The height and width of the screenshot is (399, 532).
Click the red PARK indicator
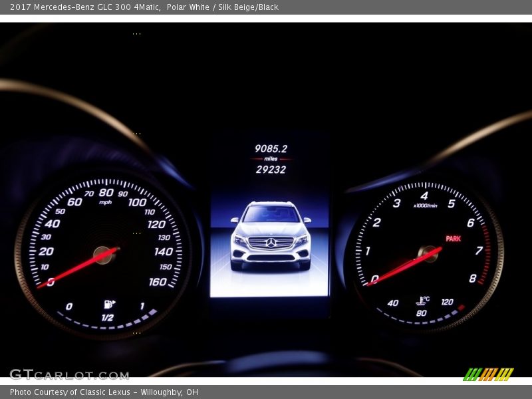454,239
